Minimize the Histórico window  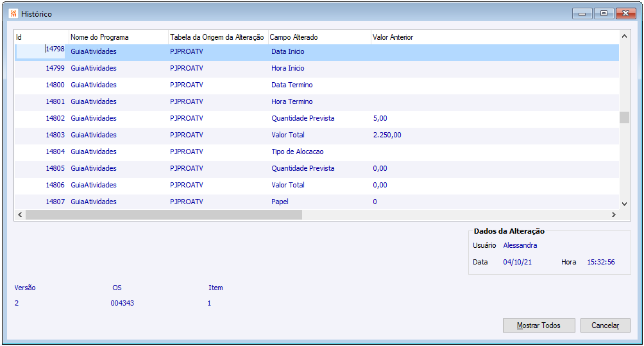point(582,13)
